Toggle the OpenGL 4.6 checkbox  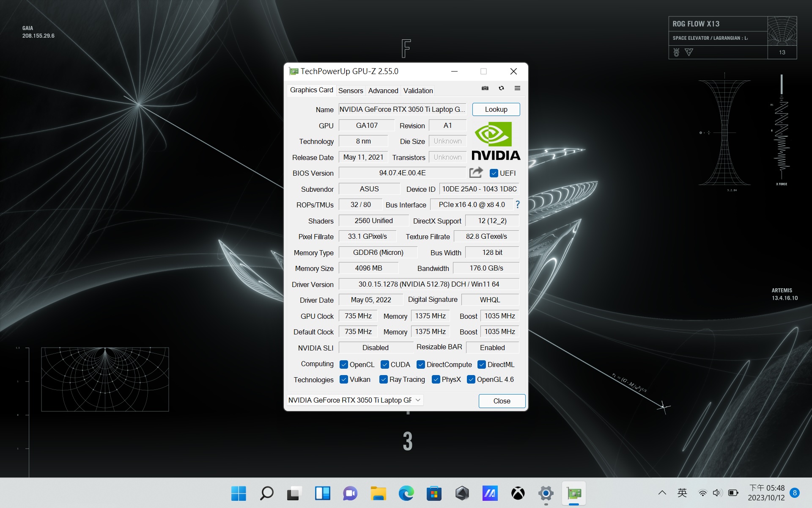[471, 379]
